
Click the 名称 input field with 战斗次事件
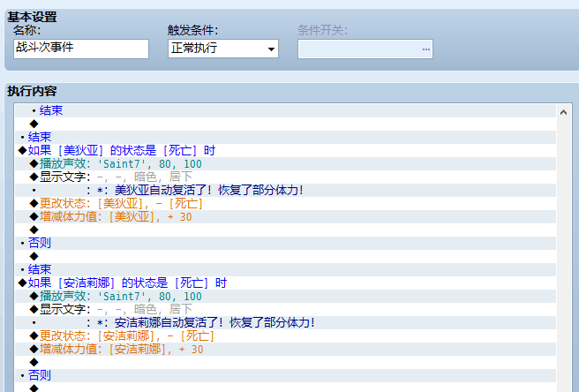click(x=81, y=49)
